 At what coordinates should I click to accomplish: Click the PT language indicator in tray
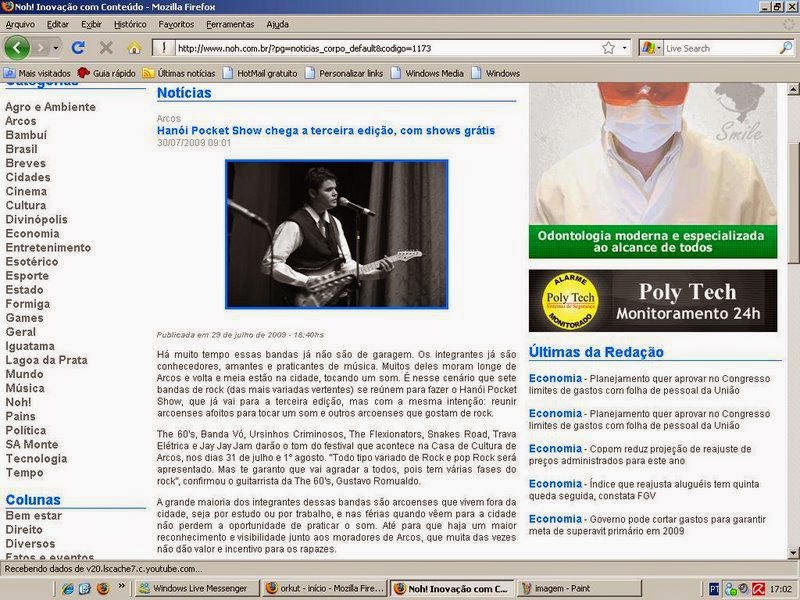click(714, 589)
